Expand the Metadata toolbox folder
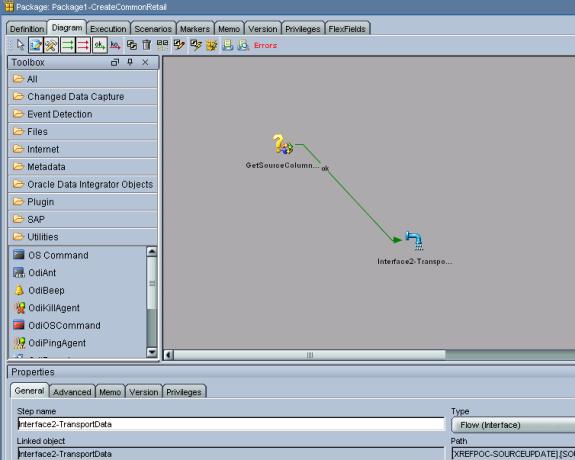This screenshot has width=575, height=460. pyautogui.click(x=83, y=167)
